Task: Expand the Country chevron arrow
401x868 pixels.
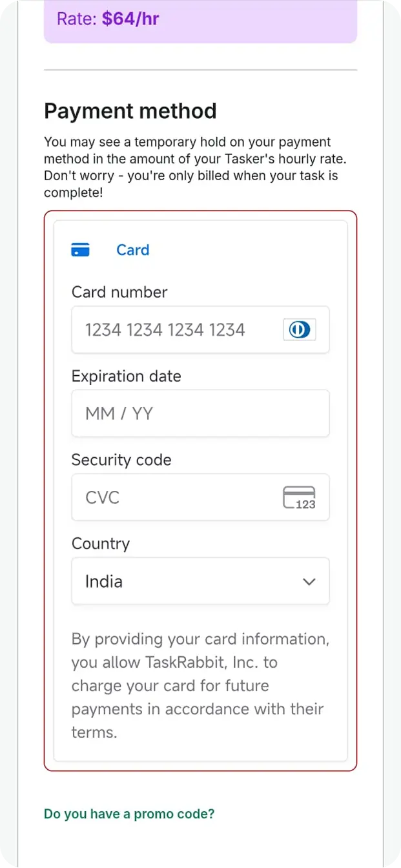Action: [x=309, y=581]
